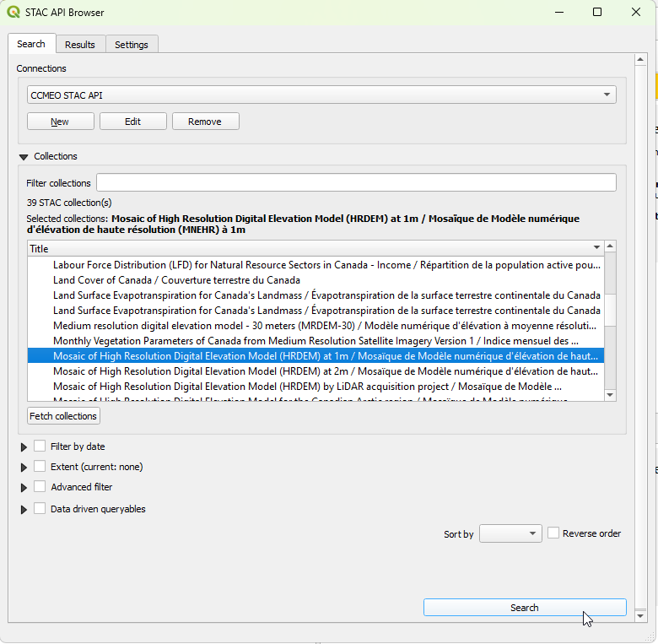Check the Reverse order box
Image resolution: width=658 pixels, height=644 pixels.
pos(553,533)
